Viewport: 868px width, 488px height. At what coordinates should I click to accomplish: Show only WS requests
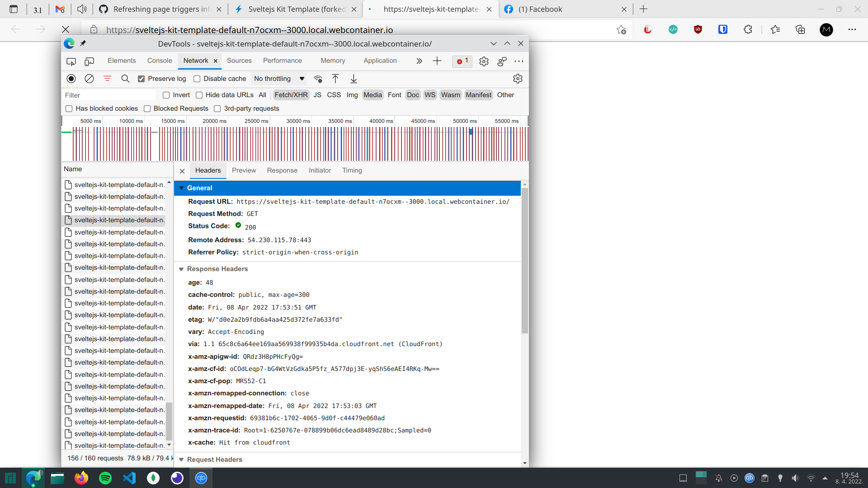pyautogui.click(x=429, y=95)
